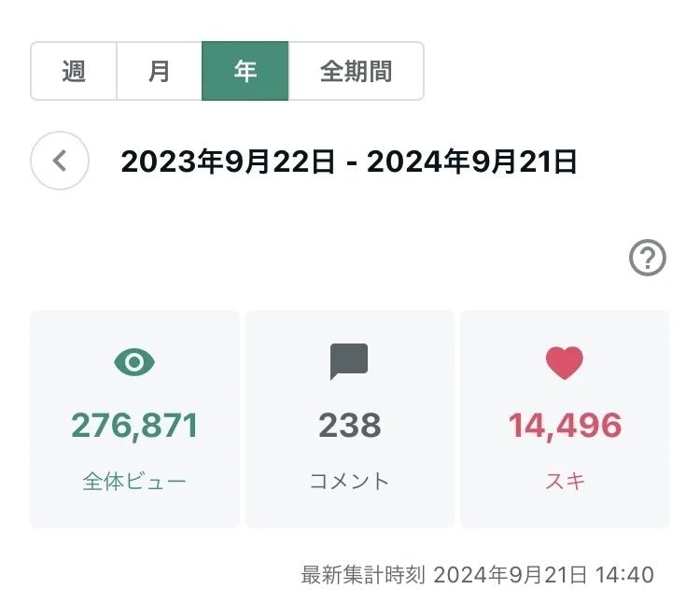Select the 276,871 total views number
This screenshot has height=603, width=700.
[x=134, y=426]
